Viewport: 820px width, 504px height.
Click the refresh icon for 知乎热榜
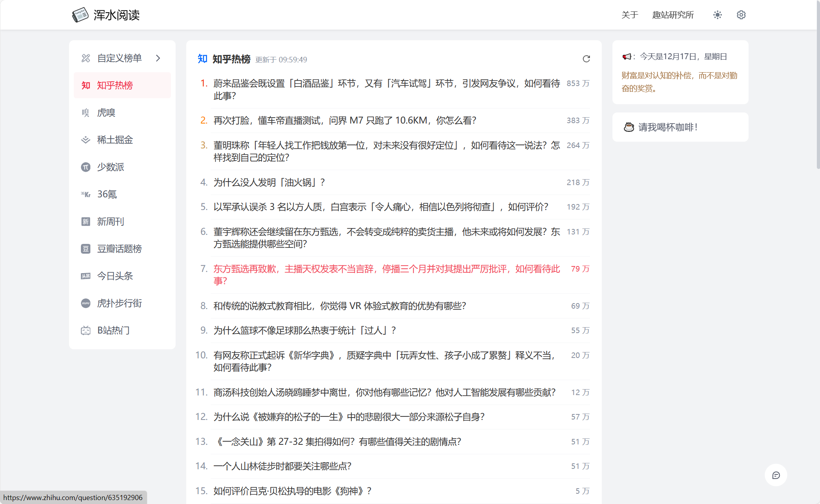pyautogui.click(x=586, y=59)
